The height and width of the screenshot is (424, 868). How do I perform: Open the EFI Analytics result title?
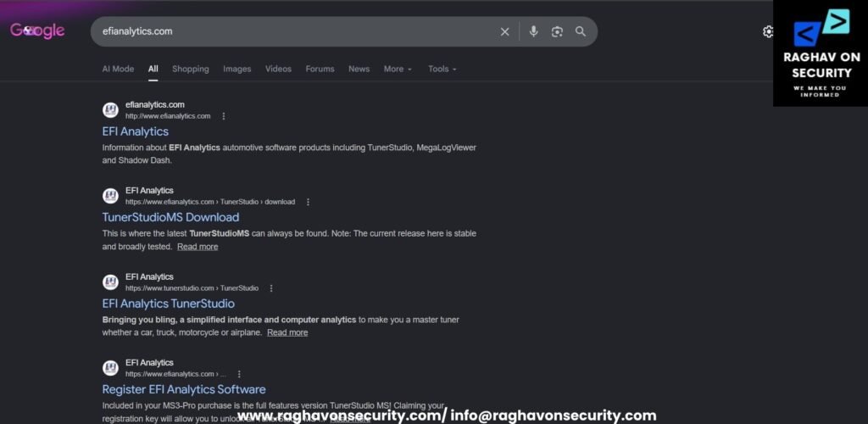[136, 131]
